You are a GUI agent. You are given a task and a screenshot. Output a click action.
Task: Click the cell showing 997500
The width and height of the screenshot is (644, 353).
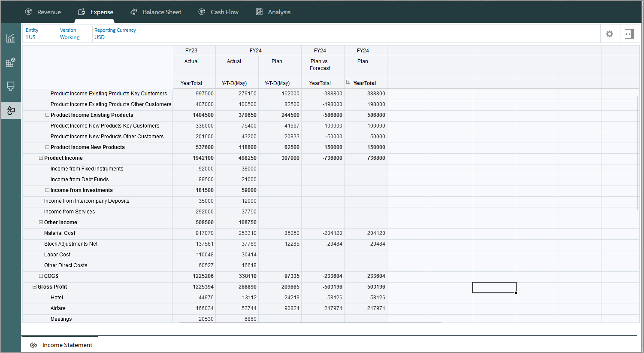194,94
